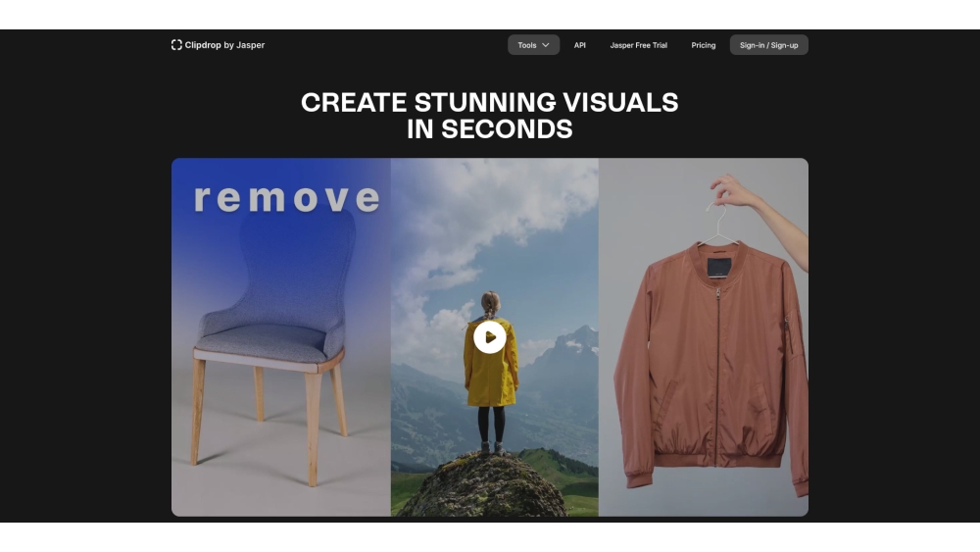
Task: Expand the Tools dropdown menu
Action: pos(533,45)
